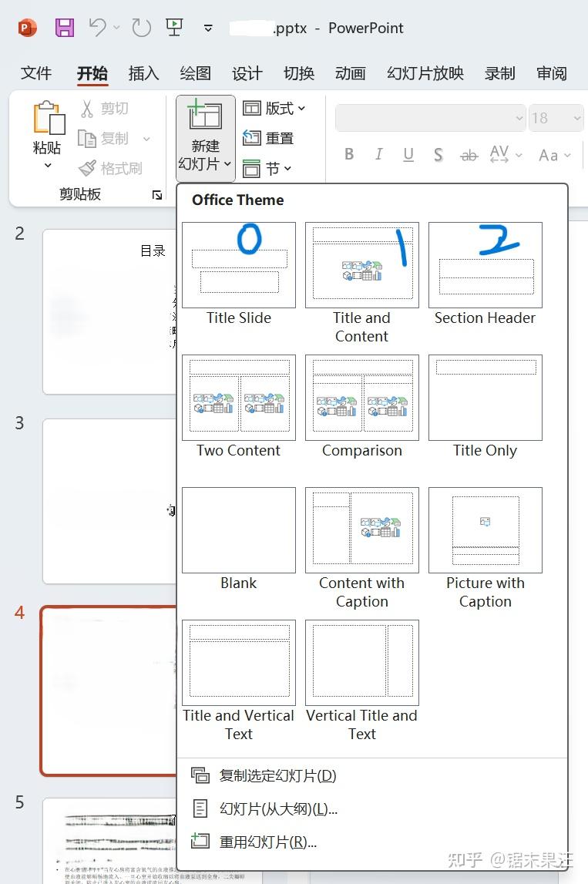Open the 切换 transitions tab
This screenshot has width=588, height=884.
click(299, 73)
